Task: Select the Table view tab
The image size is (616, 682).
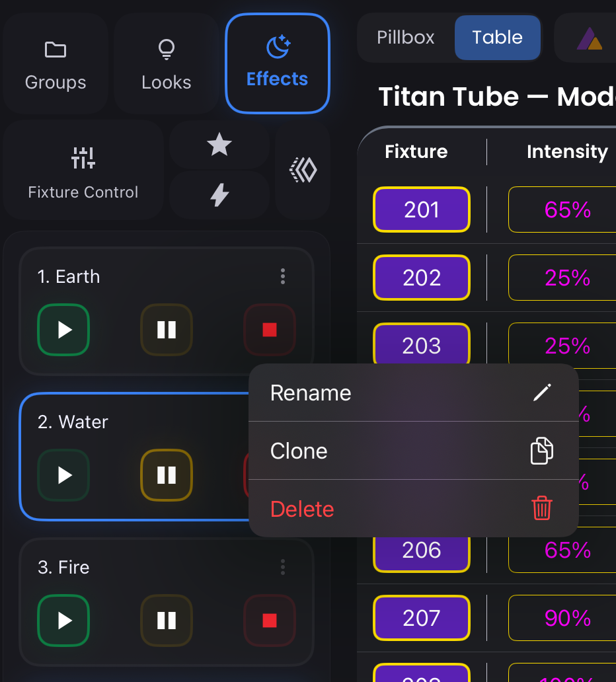Action: click(x=497, y=38)
